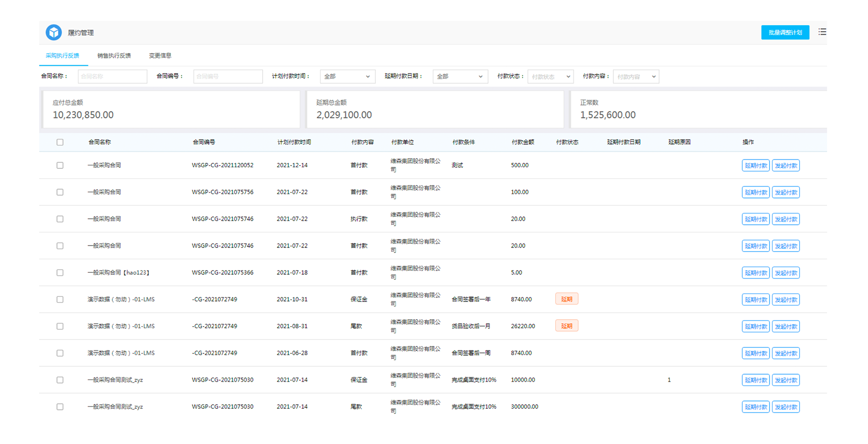The image size is (868, 444).
Task: Check the 2021-06-28 首付款 row checkbox
Action: click(60, 353)
